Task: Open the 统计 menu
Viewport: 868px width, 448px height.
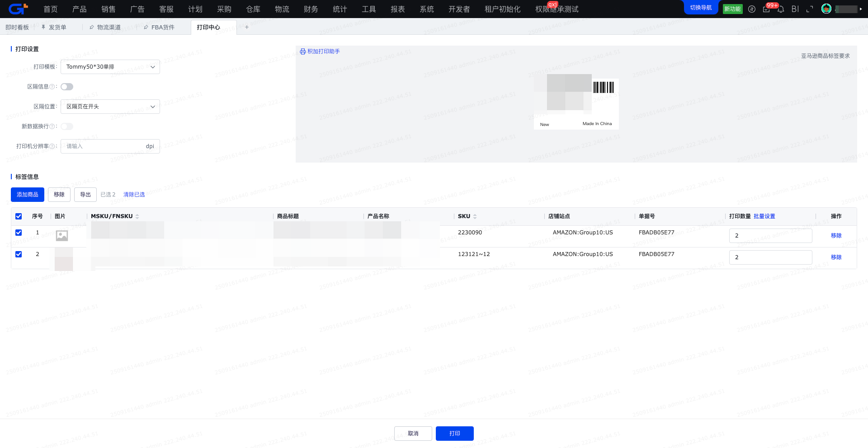Action: [340, 9]
